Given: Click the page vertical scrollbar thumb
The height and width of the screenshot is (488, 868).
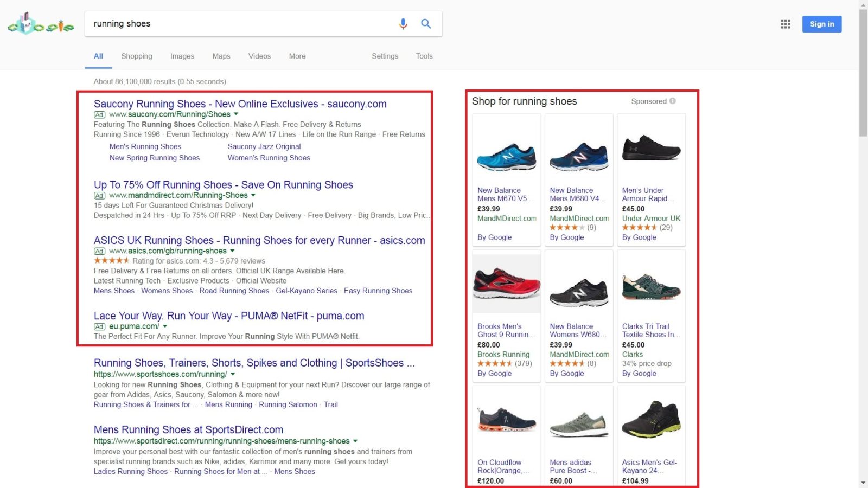Looking at the screenshot, I should pyautogui.click(x=863, y=72).
